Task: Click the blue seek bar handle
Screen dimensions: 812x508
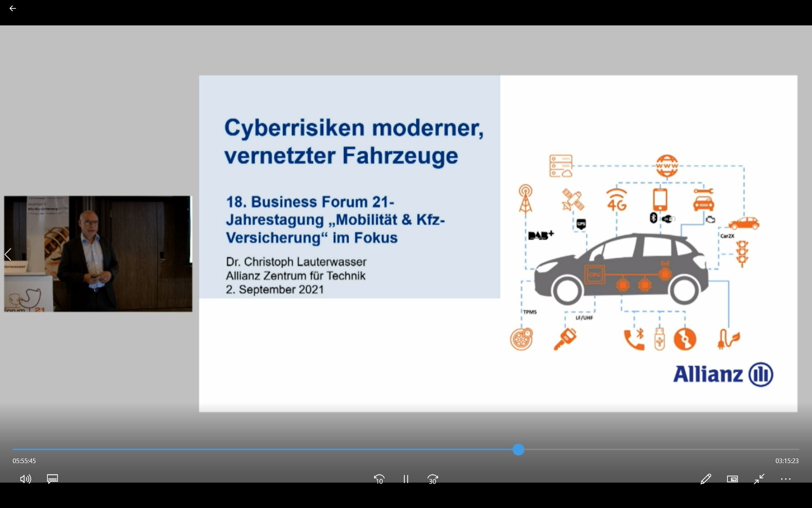Action: (518, 450)
